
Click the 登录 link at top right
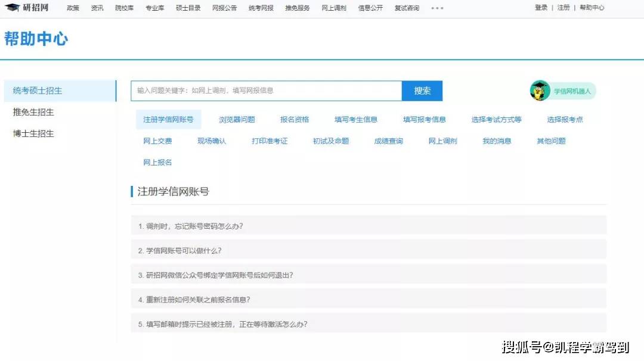[x=541, y=8]
